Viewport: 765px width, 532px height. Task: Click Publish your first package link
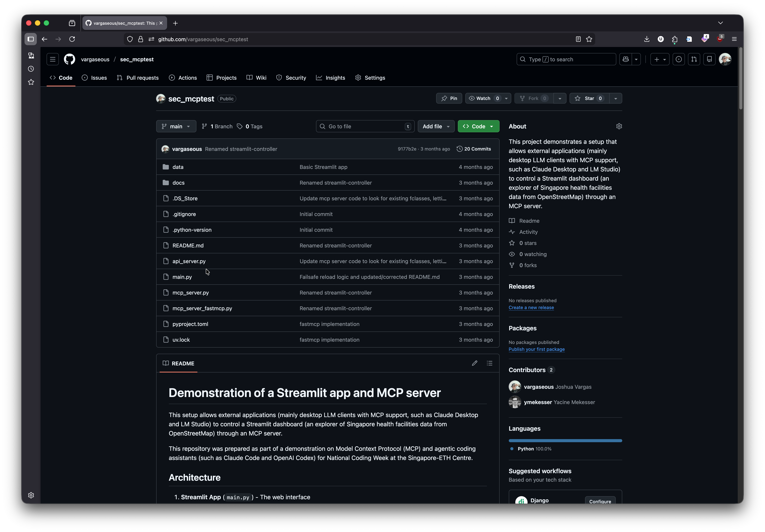536,349
